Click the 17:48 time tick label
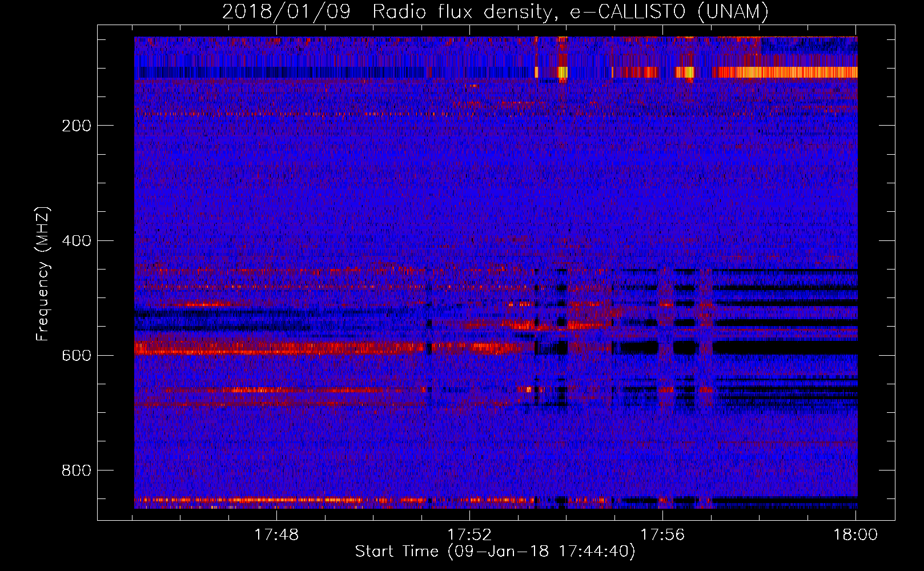The width and height of the screenshot is (924, 571). 276,534
